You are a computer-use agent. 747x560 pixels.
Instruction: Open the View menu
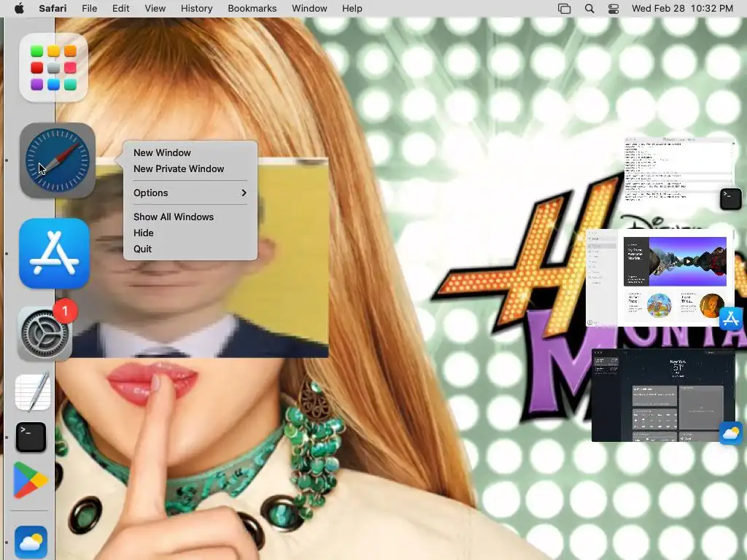point(155,9)
